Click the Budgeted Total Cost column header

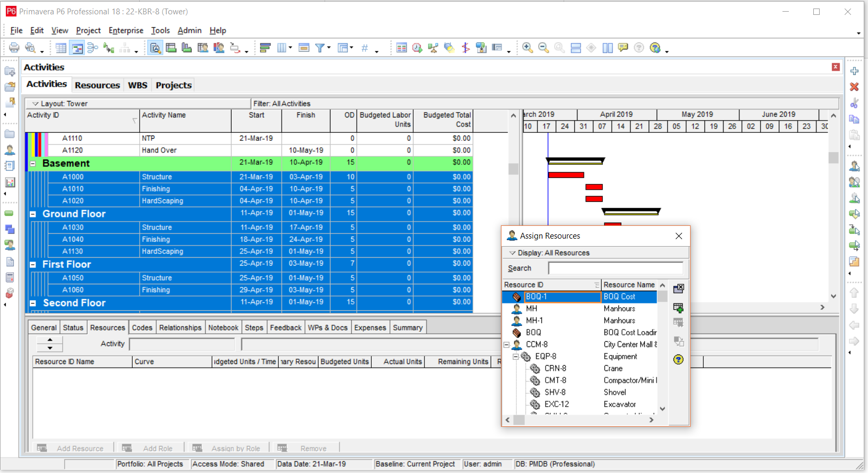[x=443, y=121]
